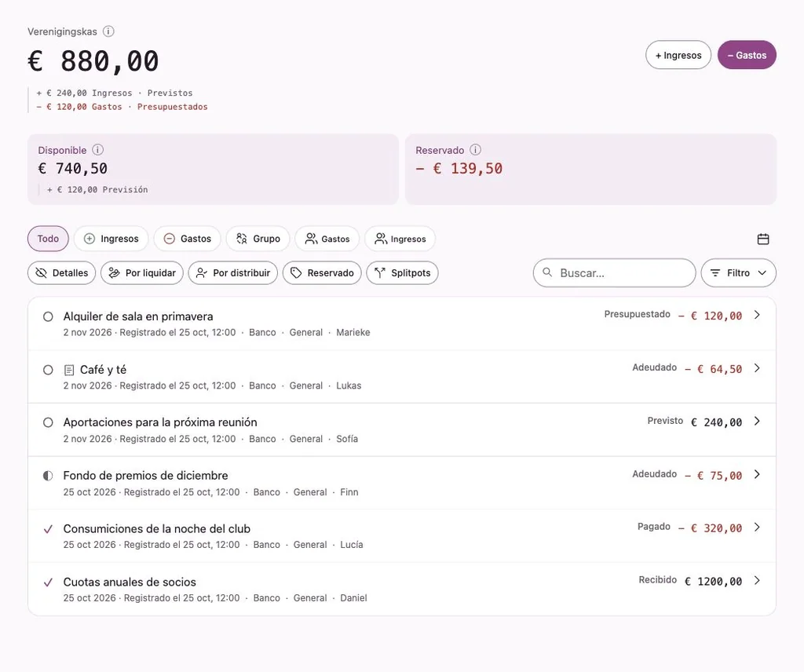Viewport: 804px width, 672px height.
Task: Click the filter lines icon on Filtro
Action: coord(714,272)
